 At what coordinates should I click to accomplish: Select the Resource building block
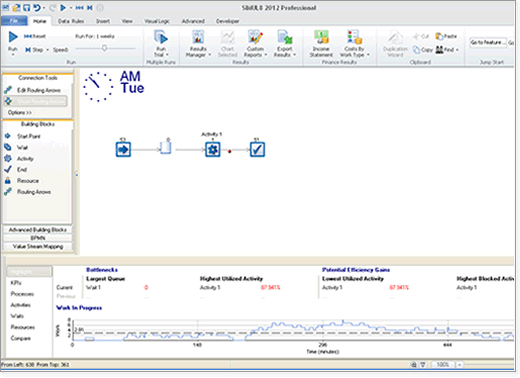22,181
